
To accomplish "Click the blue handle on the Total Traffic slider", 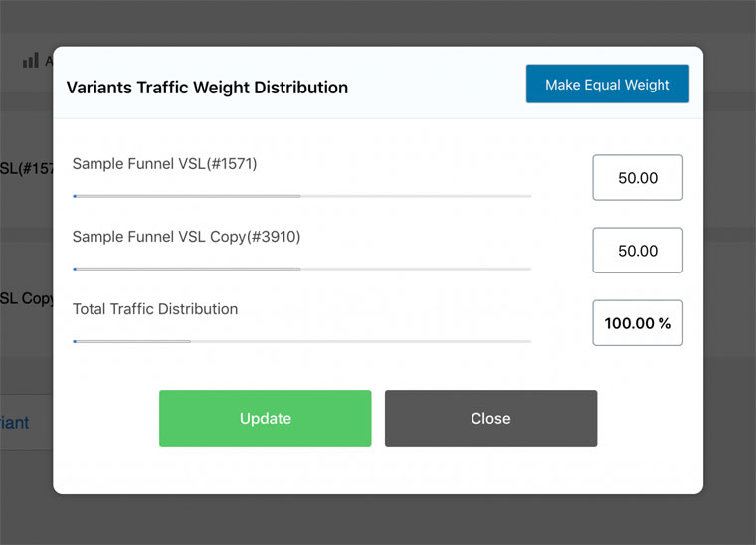I will (75, 342).
